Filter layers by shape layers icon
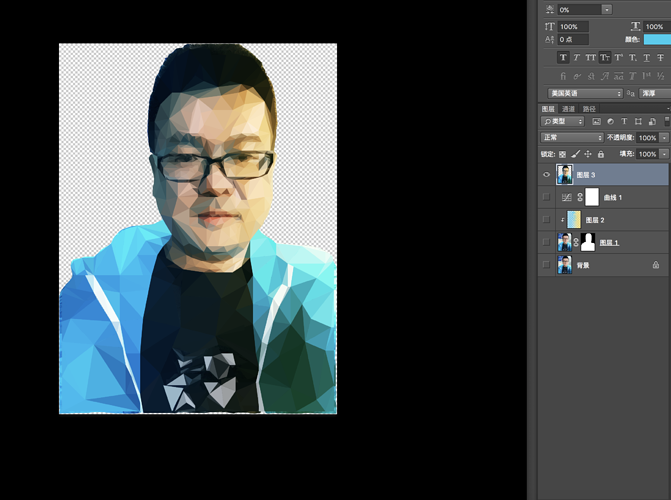Viewport: 671px width, 500px height. tap(638, 122)
